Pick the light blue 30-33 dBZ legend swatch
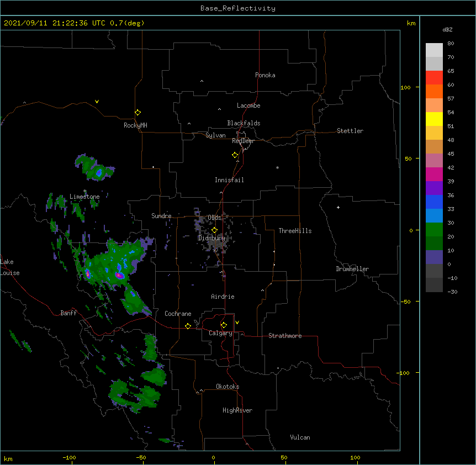This screenshot has width=476, height=465. click(434, 216)
